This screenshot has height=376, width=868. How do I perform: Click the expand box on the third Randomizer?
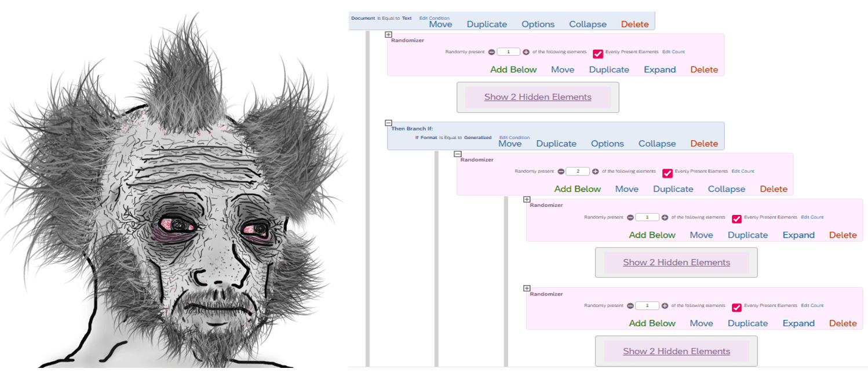[x=527, y=199]
